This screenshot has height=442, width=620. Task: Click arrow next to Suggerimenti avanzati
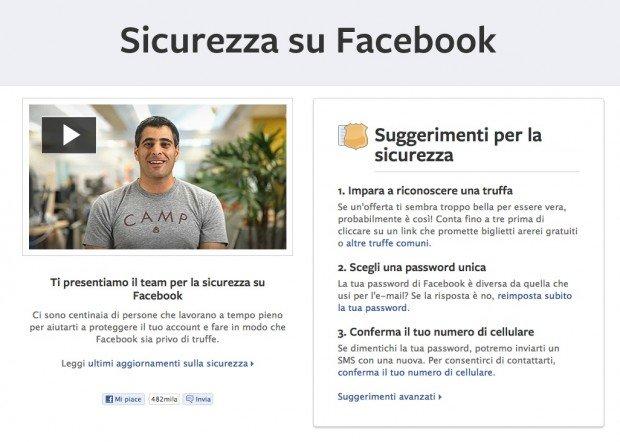pyautogui.click(x=440, y=397)
